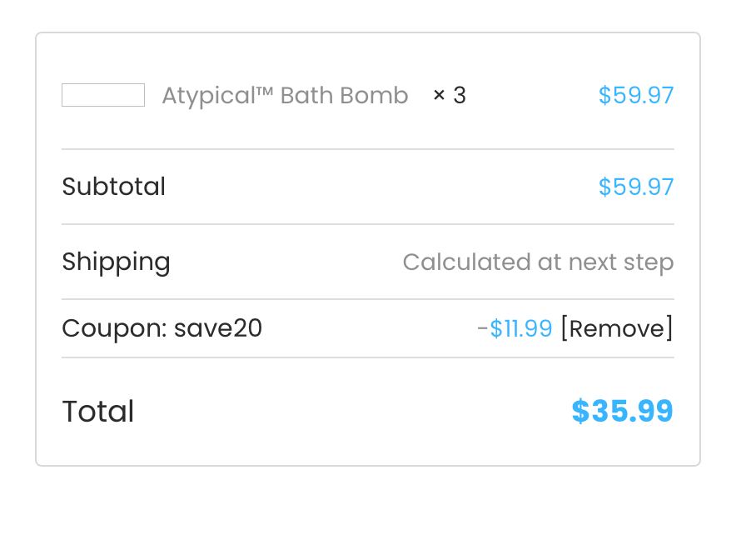
Task: Click the × multiplication symbol before quantity
Action: [x=440, y=96]
